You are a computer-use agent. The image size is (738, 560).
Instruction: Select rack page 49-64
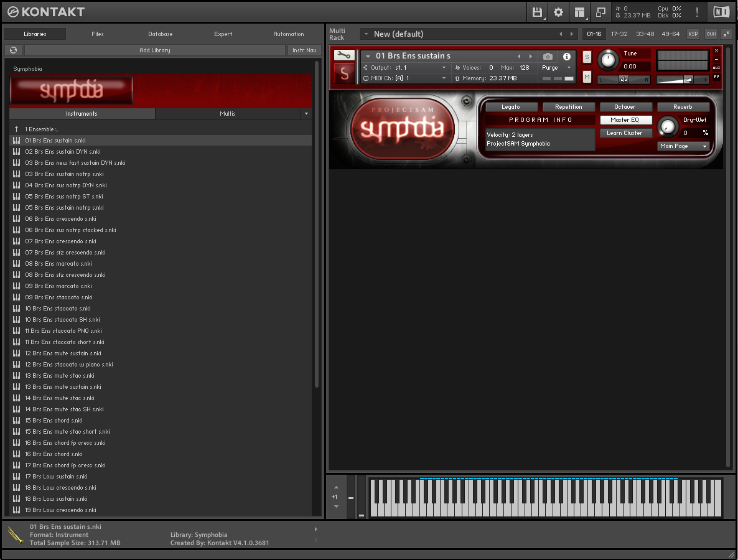tap(670, 34)
